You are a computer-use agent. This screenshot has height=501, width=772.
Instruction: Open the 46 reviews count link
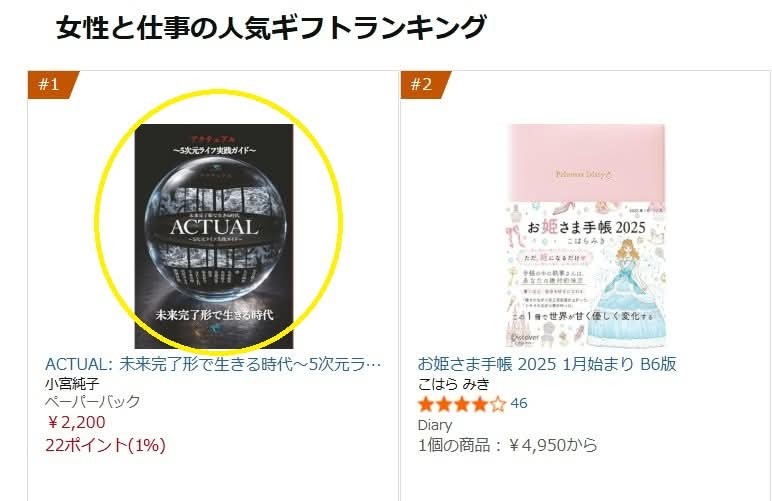519,404
